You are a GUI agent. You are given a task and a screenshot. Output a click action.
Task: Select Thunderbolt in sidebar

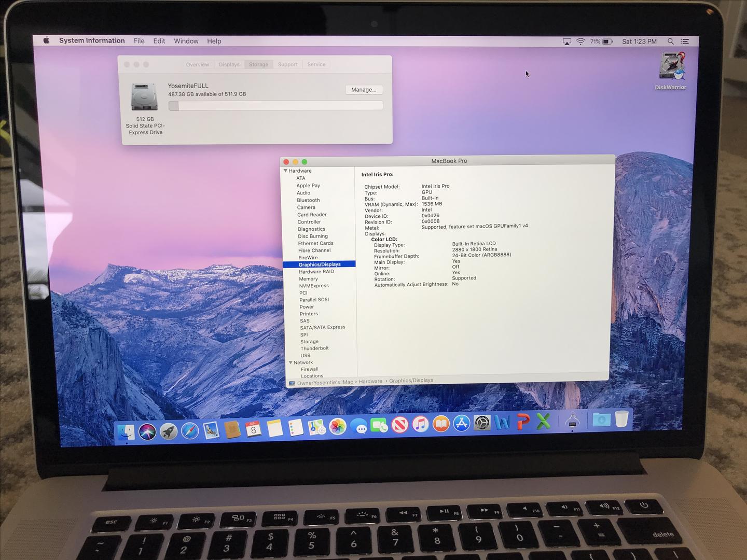point(314,348)
